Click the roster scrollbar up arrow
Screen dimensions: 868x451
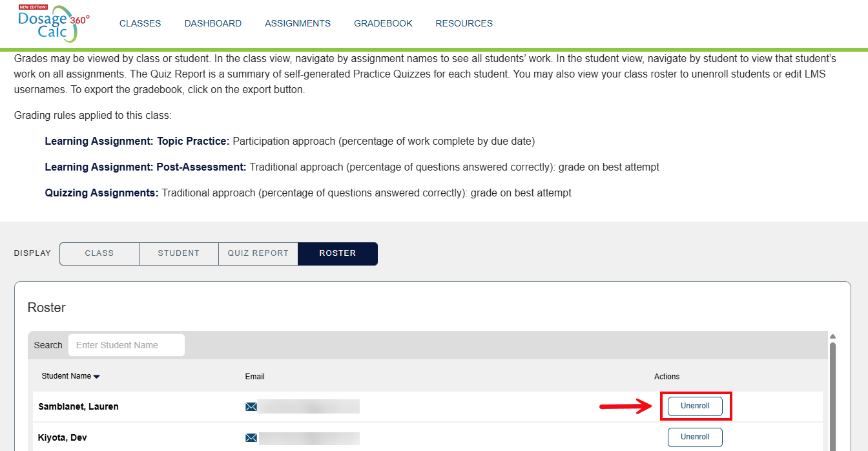click(832, 335)
